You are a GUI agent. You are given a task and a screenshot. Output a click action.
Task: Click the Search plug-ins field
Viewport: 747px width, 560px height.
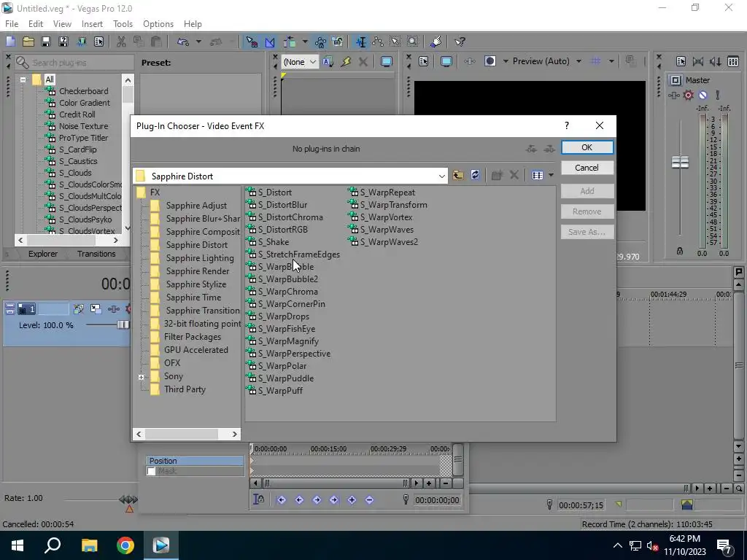pos(74,63)
